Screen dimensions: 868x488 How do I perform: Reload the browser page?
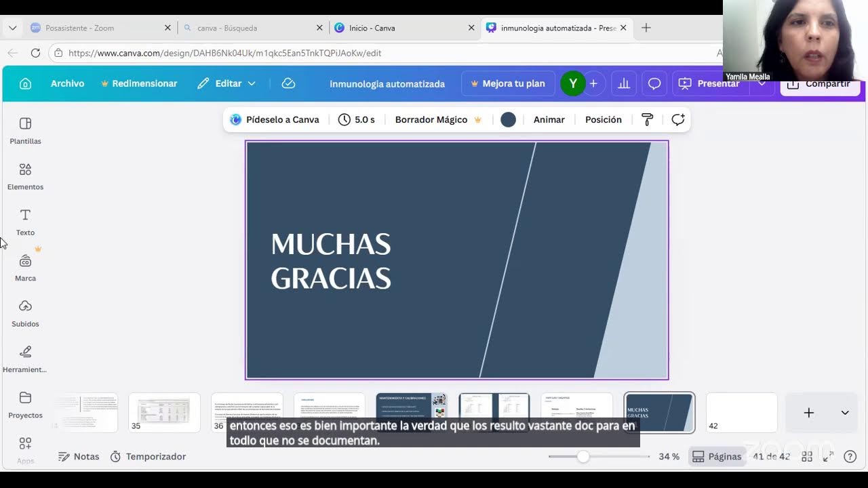click(35, 53)
